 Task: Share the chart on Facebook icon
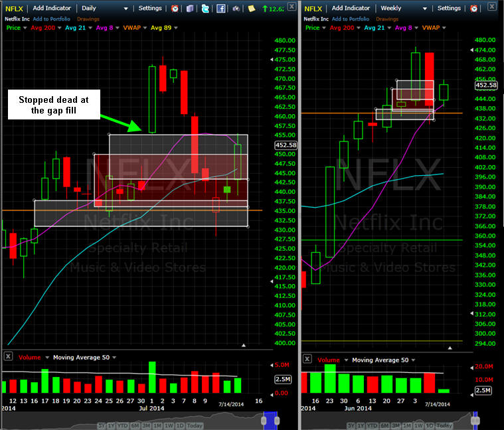pyautogui.click(x=220, y=9)
